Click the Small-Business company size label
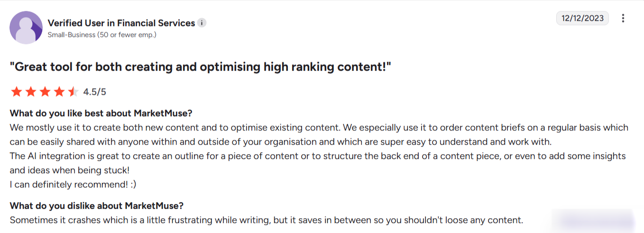The height and width of the screenshot is (233, 644). coord(102,35)
